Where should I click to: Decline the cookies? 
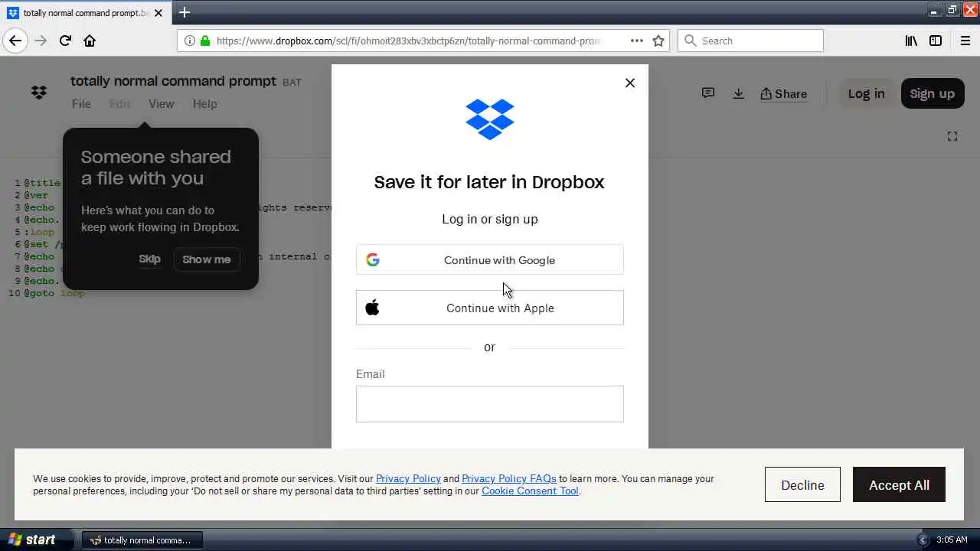[x=802, y=485]
